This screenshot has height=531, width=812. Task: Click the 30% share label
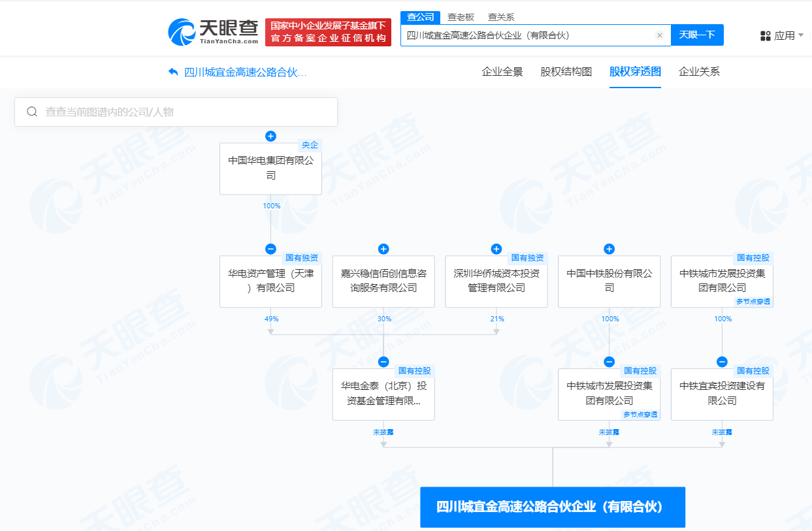coord(384,319)
